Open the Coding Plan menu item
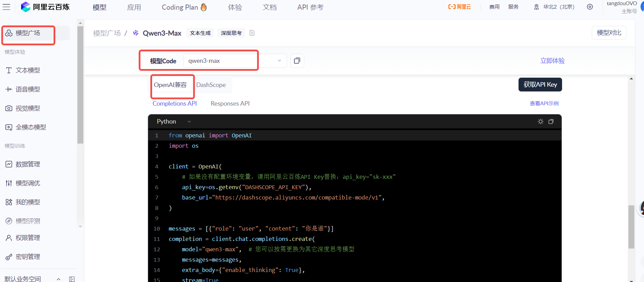This screenshot has height=282, width=644. click(x=184, y=7)
